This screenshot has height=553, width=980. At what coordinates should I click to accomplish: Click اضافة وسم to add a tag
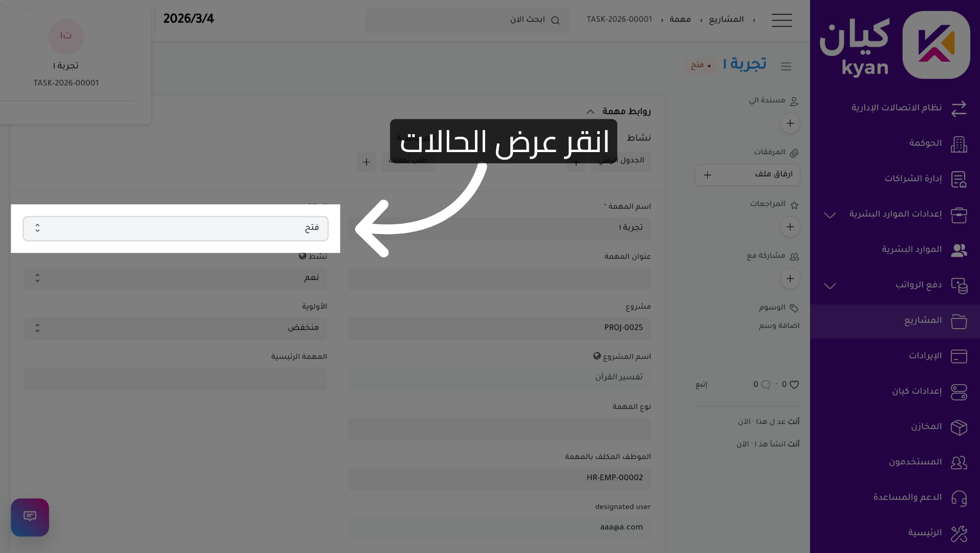pyautogui.click(x=779, y=325)
